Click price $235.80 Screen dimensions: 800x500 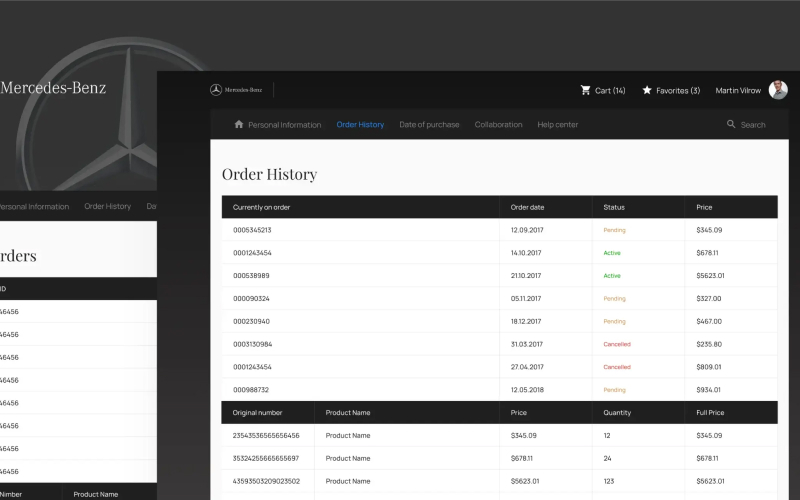[709, 344]
